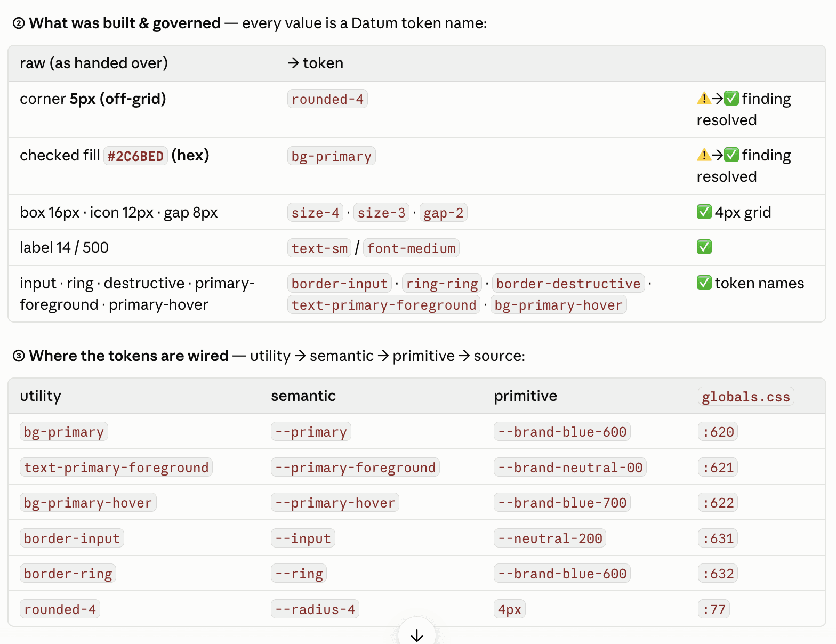Select the gap-2 token chip
The image size is (836, 644).
click(x=443, y=213)
